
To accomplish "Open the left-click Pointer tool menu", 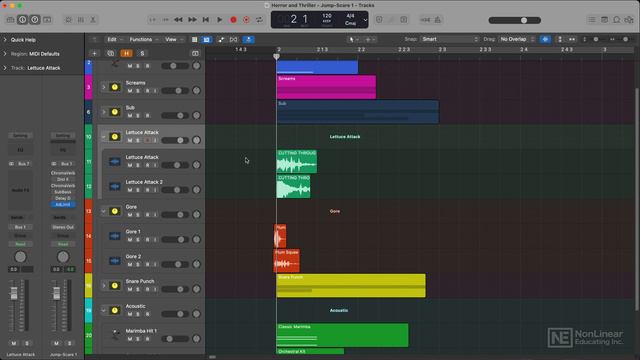I will click(353, 40).
